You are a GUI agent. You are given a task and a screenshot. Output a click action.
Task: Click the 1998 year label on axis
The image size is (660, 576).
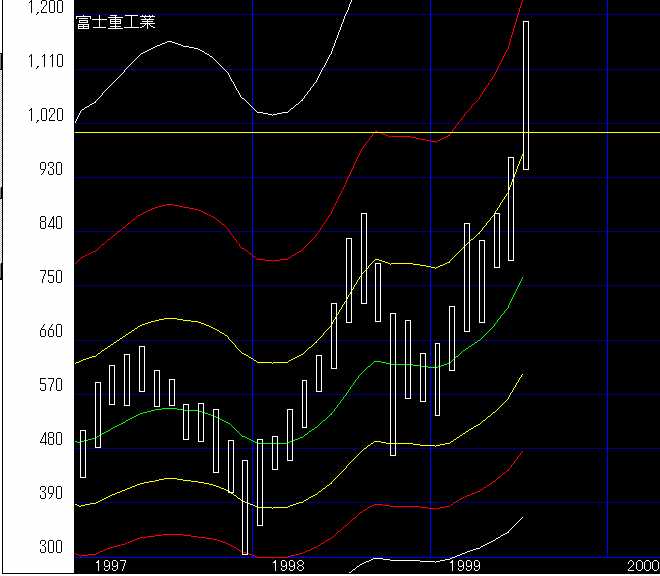tap(288, 565)
